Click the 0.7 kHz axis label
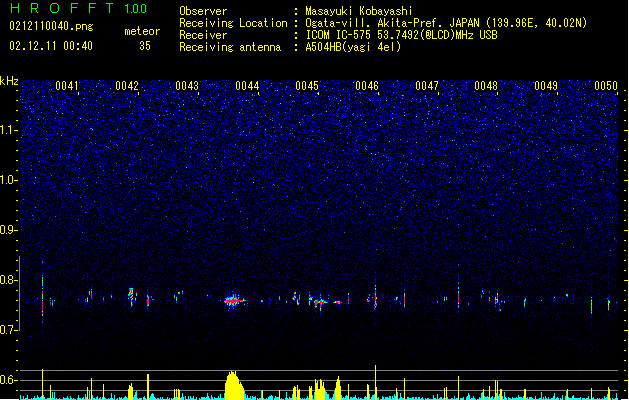This screenshot has width=629, height=400. [8, 330]
